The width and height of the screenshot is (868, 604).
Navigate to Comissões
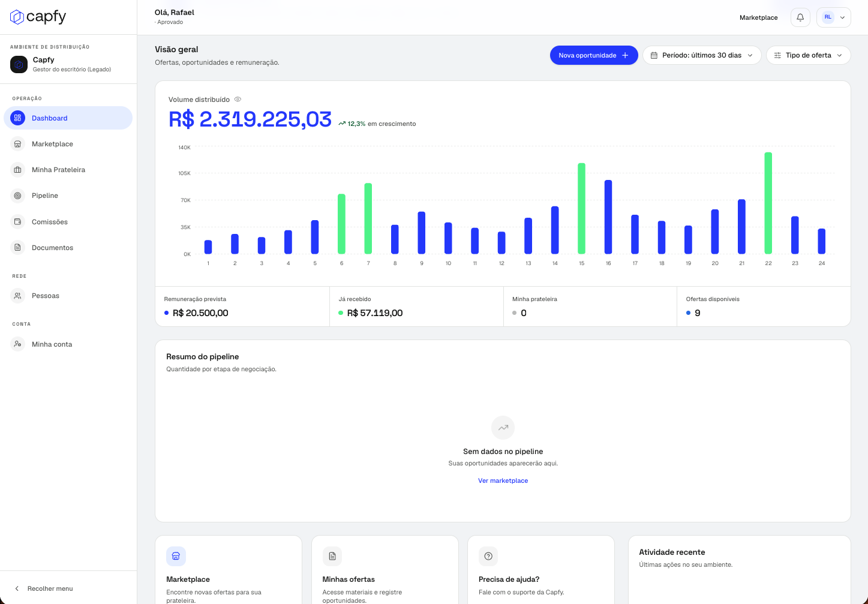(68, 222)
